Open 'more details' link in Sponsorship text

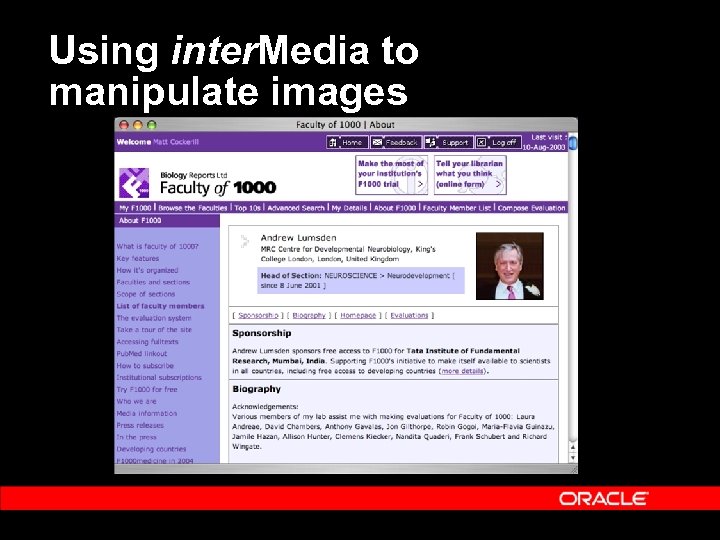coord(462,371)
